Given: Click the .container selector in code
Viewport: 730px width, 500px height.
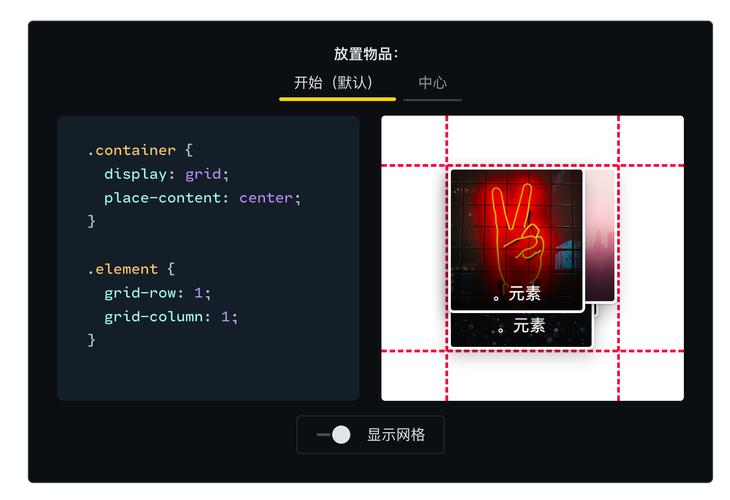Looking at the screenshot, I should tap(132, 150).
